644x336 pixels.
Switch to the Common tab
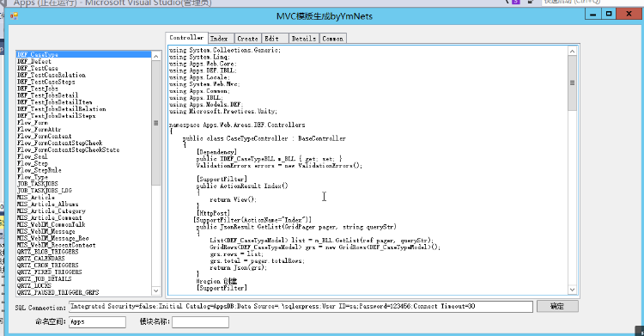[x=332, y=39]
